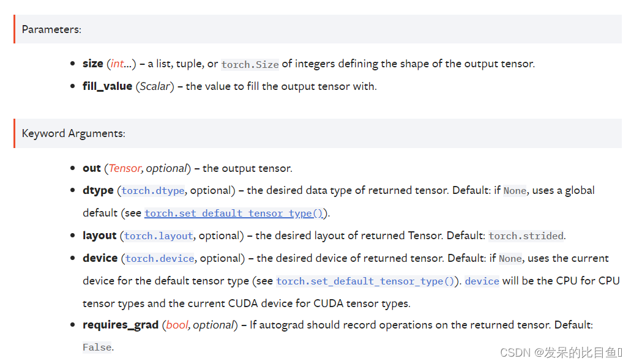Click the red int type link
The width and height of the screenshot is (631, 364).
117,64
